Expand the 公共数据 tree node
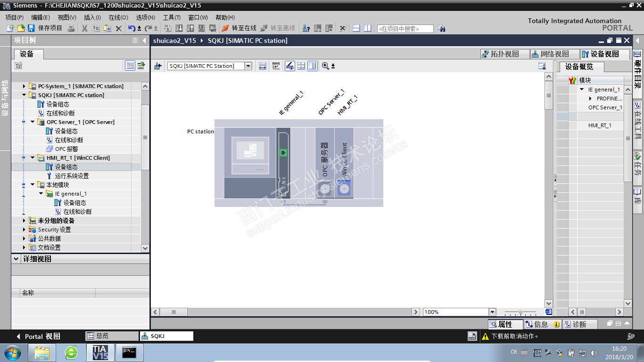Viewport: 644px width, 362px height. click(x=25, y=239)
